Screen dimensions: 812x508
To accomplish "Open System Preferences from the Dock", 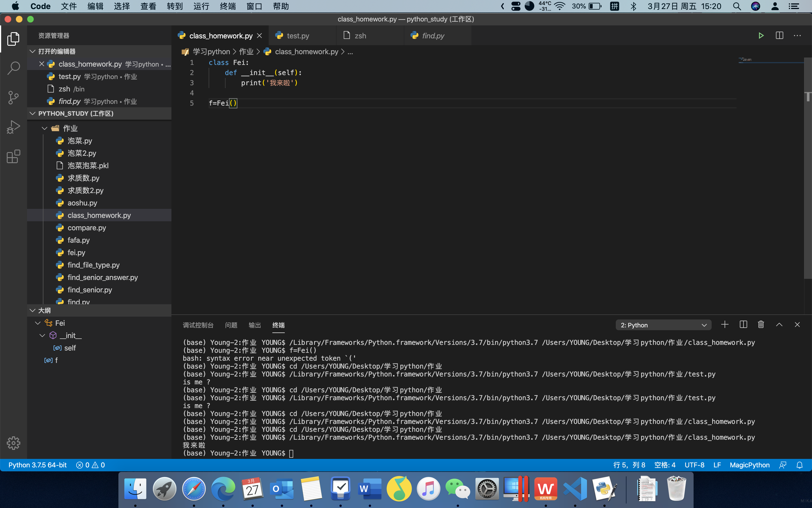I will click(487, 489).
